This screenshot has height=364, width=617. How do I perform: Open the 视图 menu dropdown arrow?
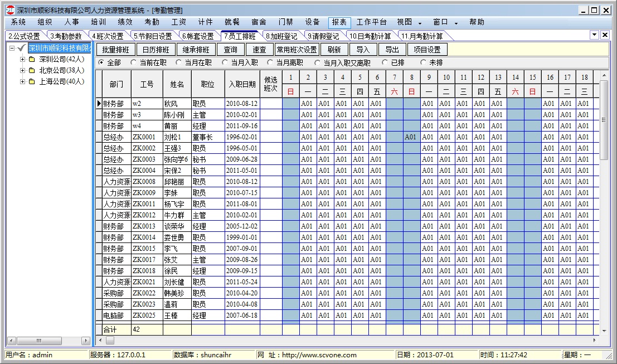(420, 23)
